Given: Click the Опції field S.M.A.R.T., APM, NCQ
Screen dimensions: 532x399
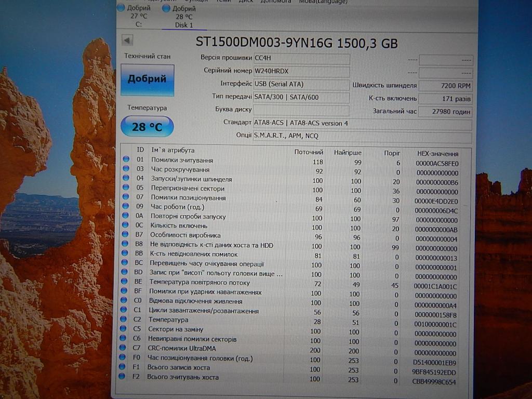Looking at the screenshot, I should pos(363,136).
